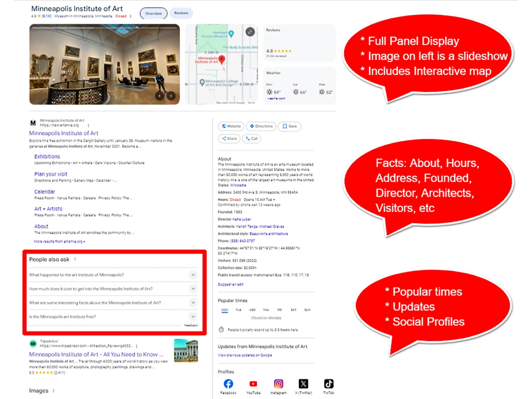Select TUE in Popular times

coord(239,310)
